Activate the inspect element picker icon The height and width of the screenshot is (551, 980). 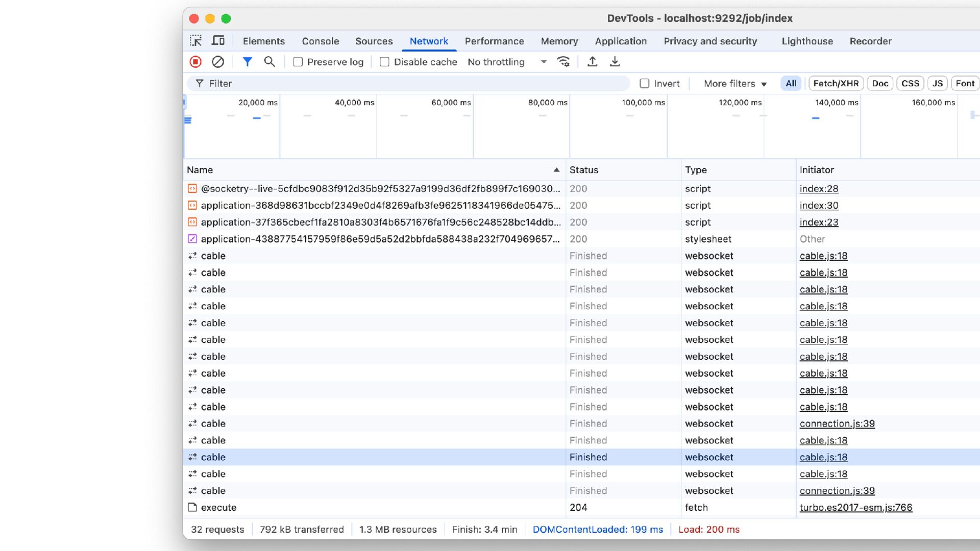(196, 41)
